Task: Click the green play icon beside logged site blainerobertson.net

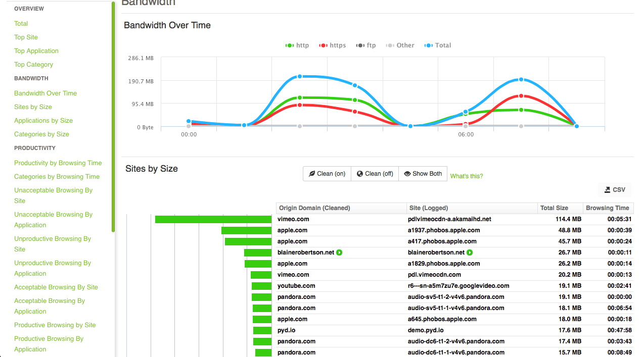Action: [470, 252]
